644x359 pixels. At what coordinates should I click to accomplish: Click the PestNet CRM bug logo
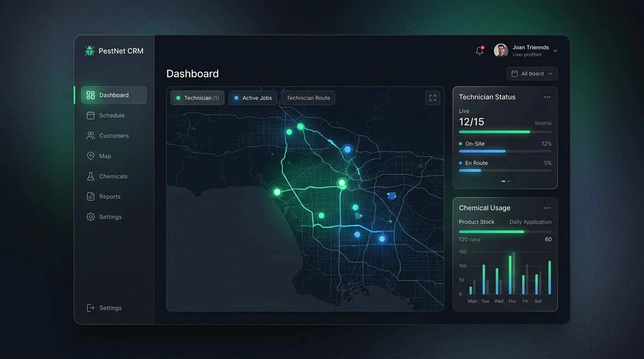(89, 51)
